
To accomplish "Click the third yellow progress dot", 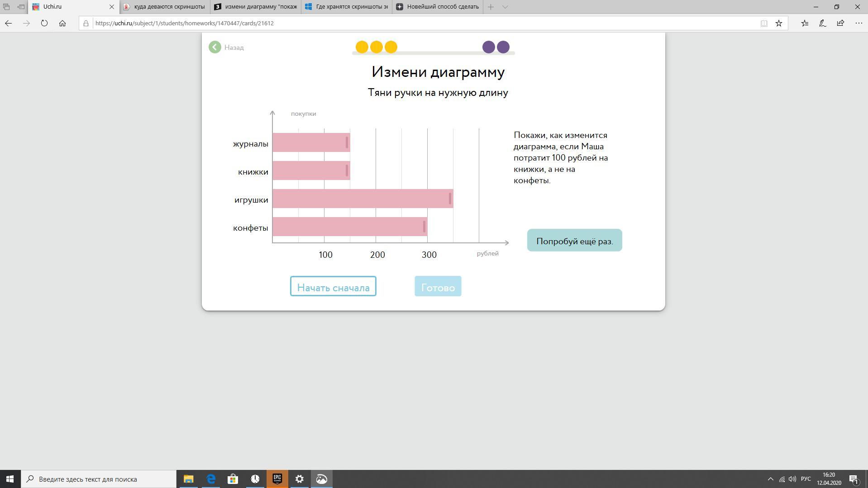I will (391, 47).
